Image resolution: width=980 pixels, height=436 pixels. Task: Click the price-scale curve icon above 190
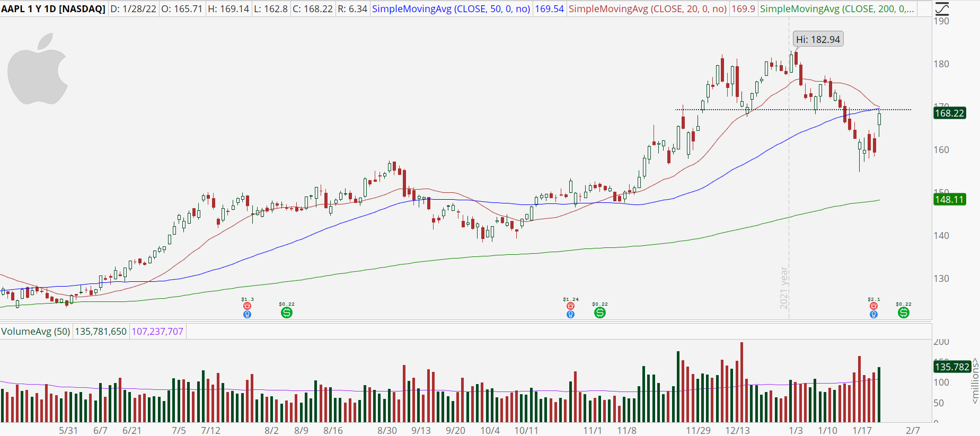[x=942, y=8]
